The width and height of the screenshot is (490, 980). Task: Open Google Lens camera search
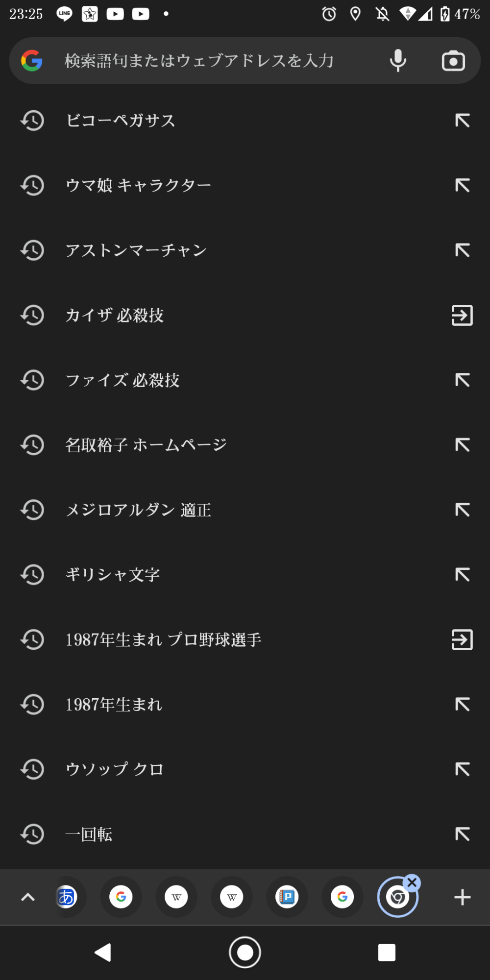pyautogui.click(x=453, y=61)
